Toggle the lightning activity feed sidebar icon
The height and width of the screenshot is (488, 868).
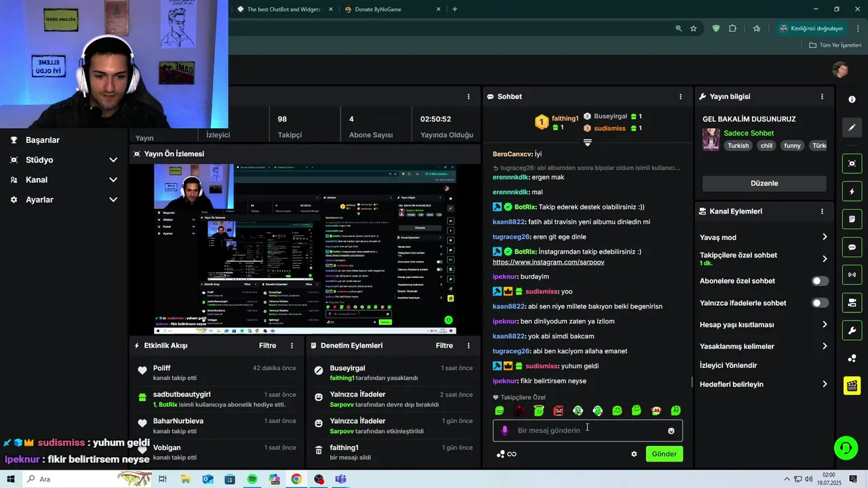(852, 192)
